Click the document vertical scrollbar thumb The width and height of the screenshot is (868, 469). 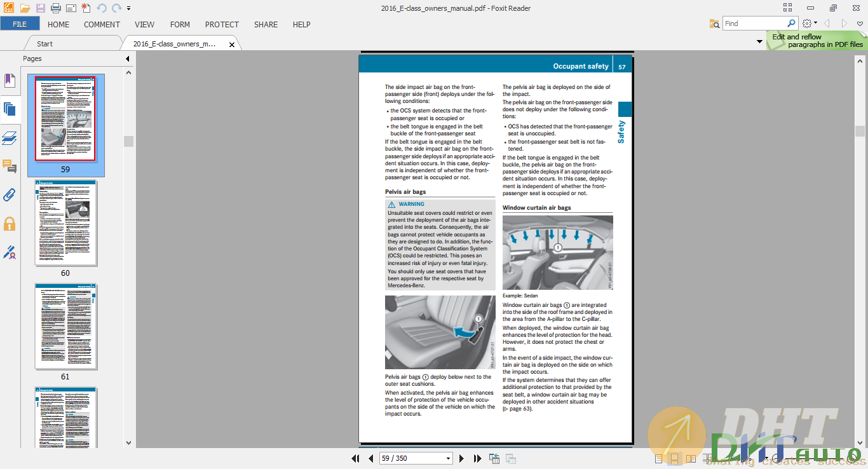[860, 131]
